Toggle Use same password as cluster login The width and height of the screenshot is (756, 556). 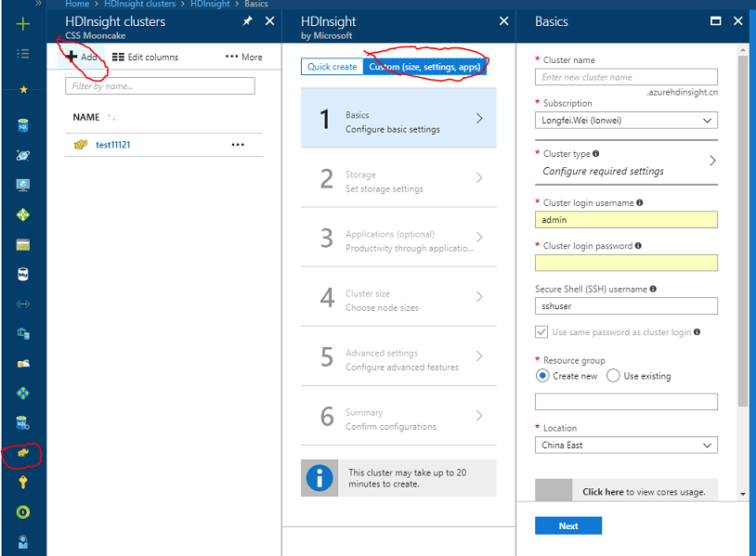tap(541, 331)
